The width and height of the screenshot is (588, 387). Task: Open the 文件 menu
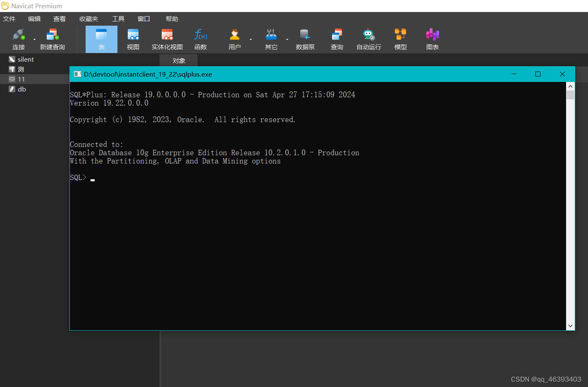[9, 19]
